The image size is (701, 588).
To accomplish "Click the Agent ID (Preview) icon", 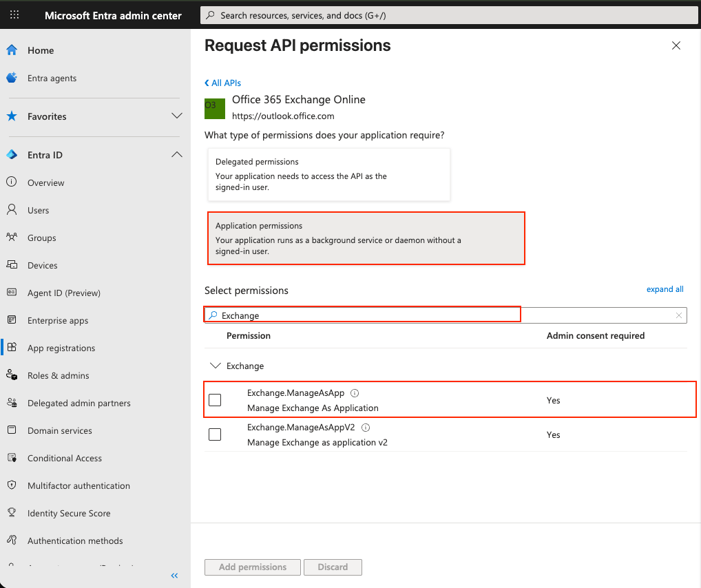I will tap(12, 293).
